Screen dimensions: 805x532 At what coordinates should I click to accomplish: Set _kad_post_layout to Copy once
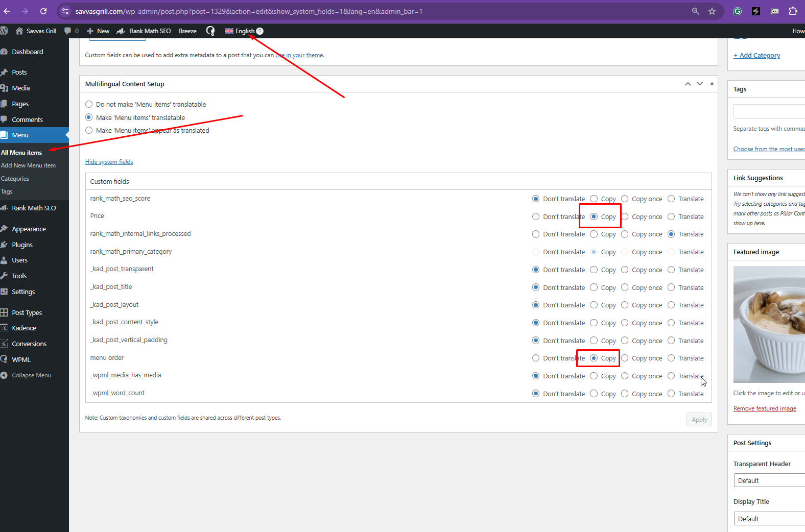point(625,305)
